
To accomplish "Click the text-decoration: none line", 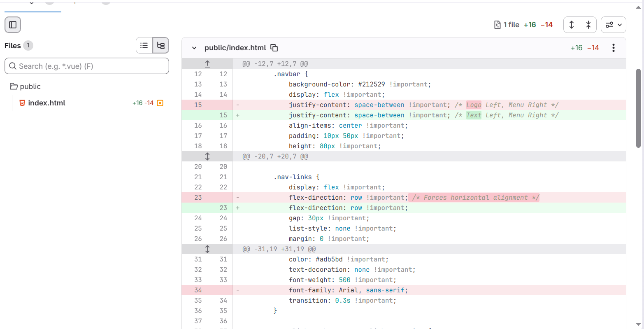I will (404, 270).
